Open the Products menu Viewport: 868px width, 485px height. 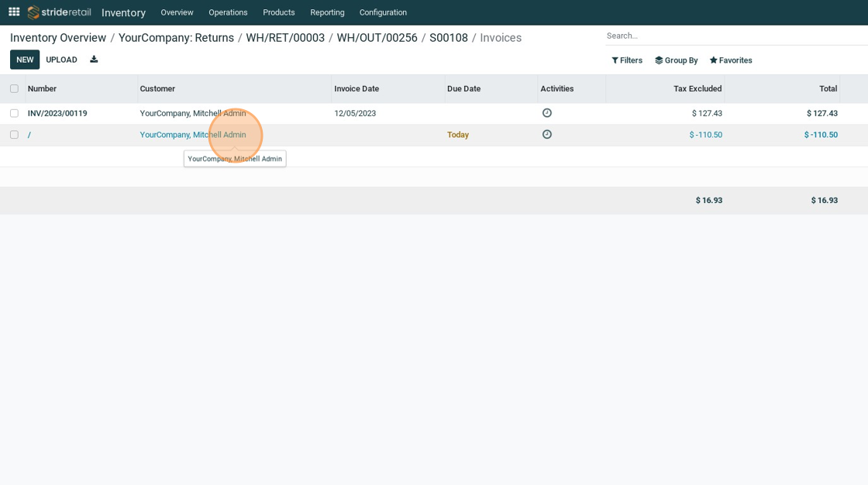click(x=279, y=12)
